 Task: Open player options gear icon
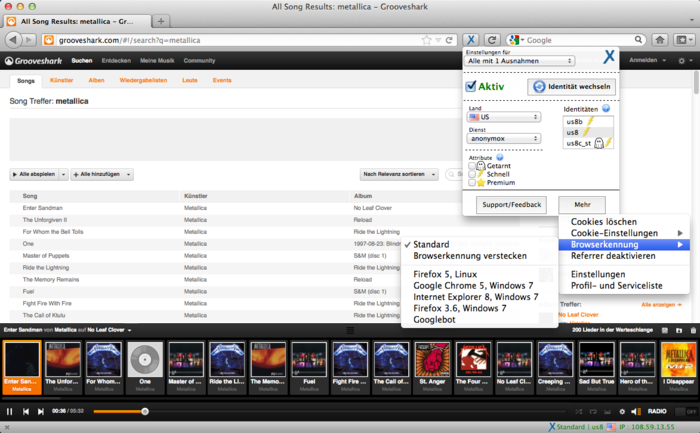click(x=622, y=412)
